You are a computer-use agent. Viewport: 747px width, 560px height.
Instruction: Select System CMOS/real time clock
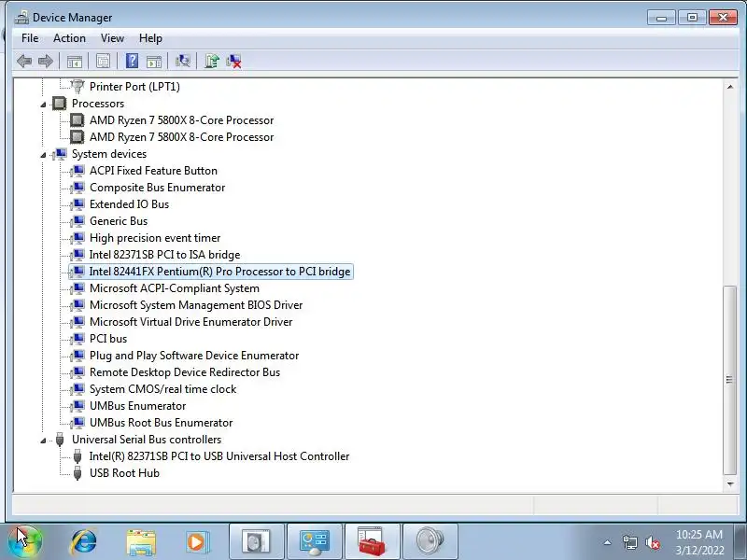(x=162, y=389)
